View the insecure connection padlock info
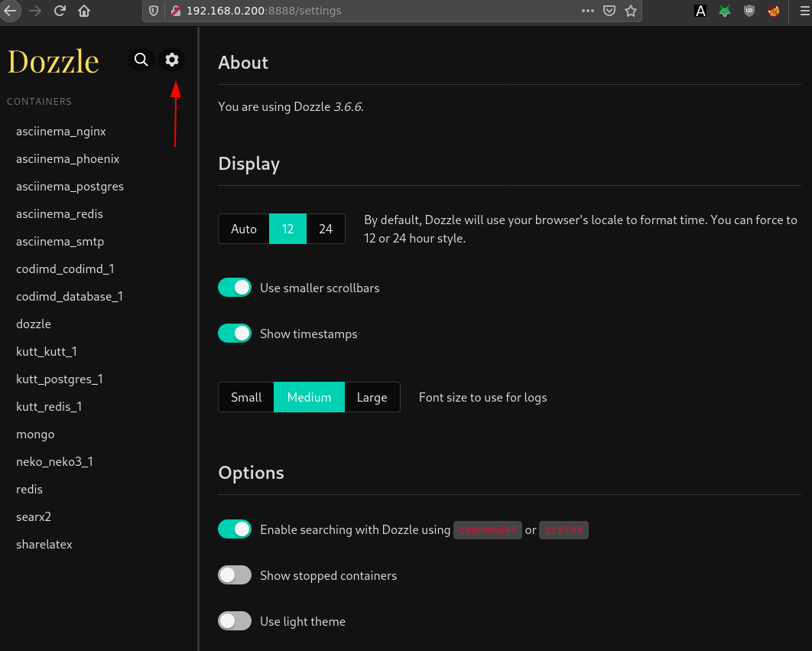Image resolution: width=812 pixels, height=651 pixels. coord(176,11)
